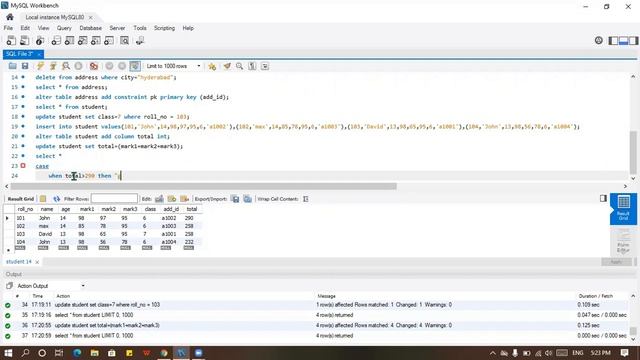The image size is (640, 360).
Task: Open SQL script file in new tab
Action: [24, 40]
